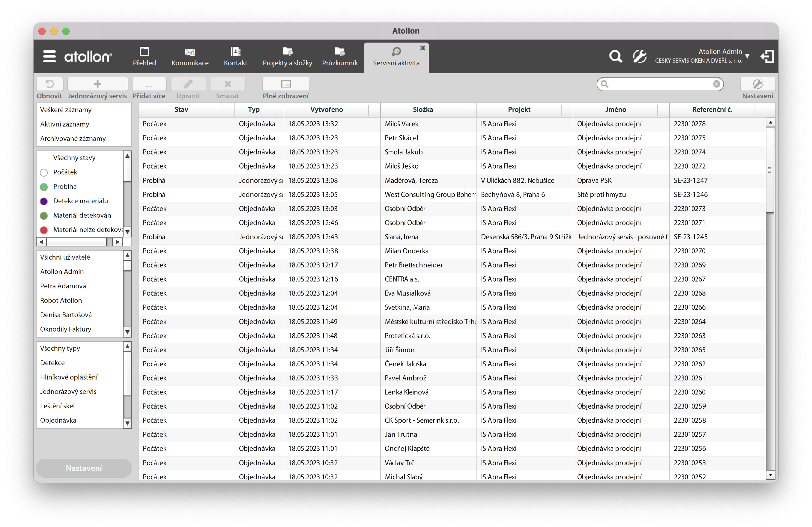Expand the Atollon Admin user dropdown
Screen dimensions: 812x527
[x=747, y=56]
